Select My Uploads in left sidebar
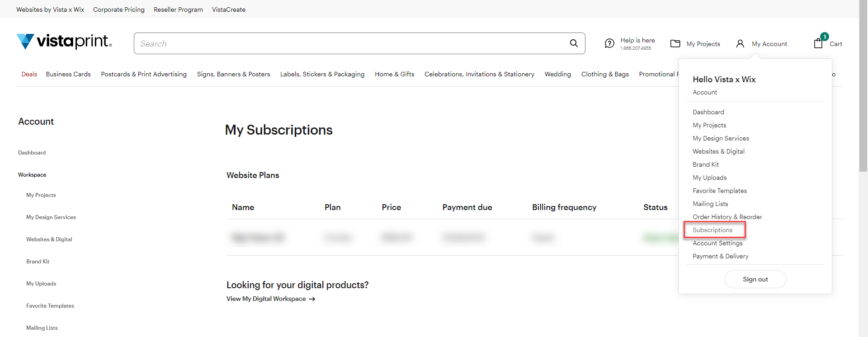 (41, 284)
